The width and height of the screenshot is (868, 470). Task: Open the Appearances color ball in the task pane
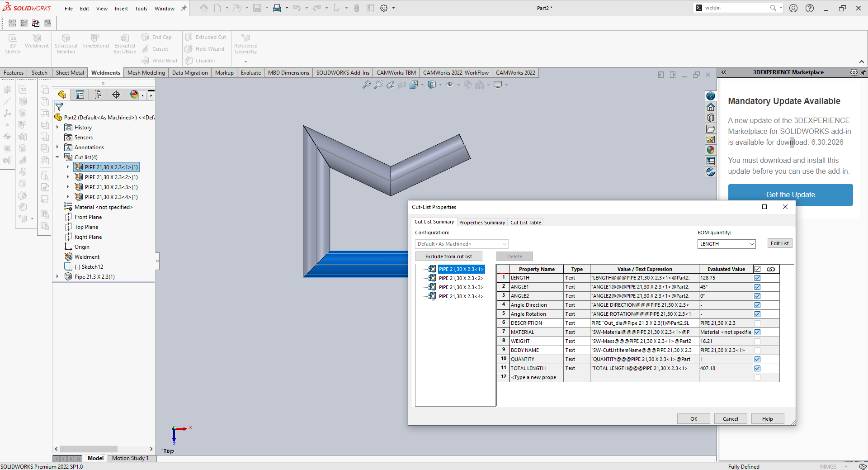tap(711, 150)
